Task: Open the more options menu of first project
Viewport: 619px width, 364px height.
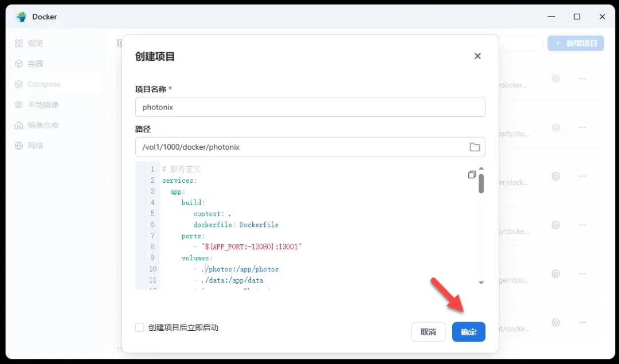Action: 582,79
